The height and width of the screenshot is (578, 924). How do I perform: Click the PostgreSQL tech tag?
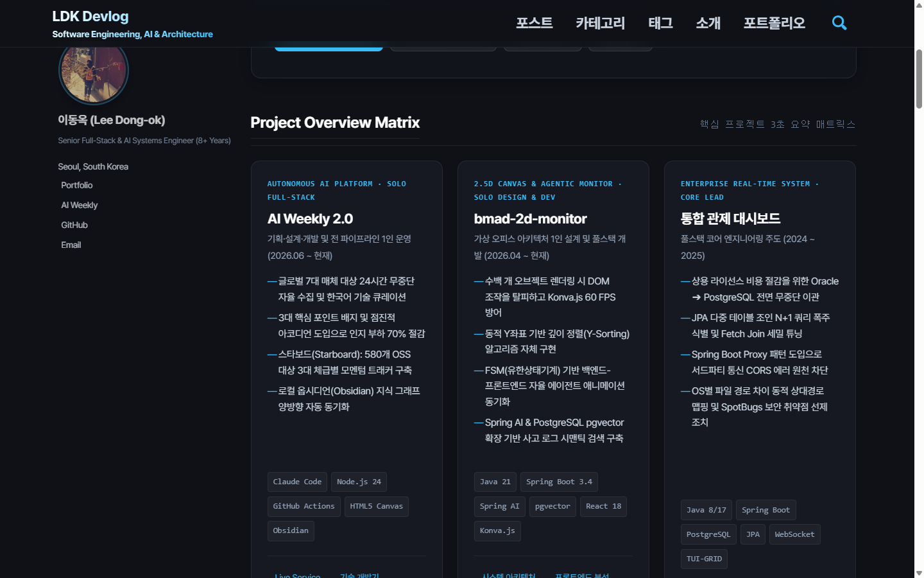pyautogui.click(x=708, y=534)
